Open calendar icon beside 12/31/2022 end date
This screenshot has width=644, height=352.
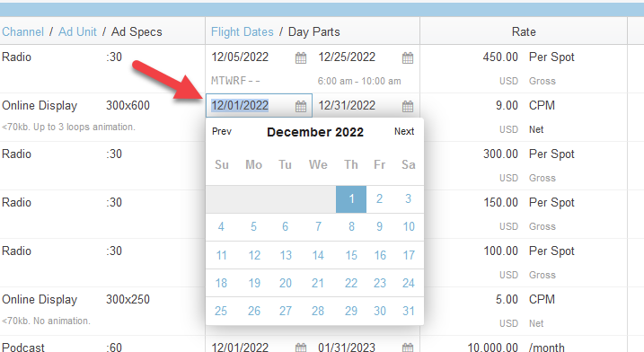point(408,106)
